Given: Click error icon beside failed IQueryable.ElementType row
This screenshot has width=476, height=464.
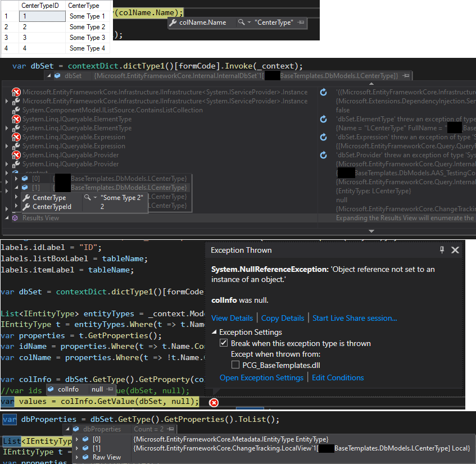Looking at the screenshot, I should [16, 119].
